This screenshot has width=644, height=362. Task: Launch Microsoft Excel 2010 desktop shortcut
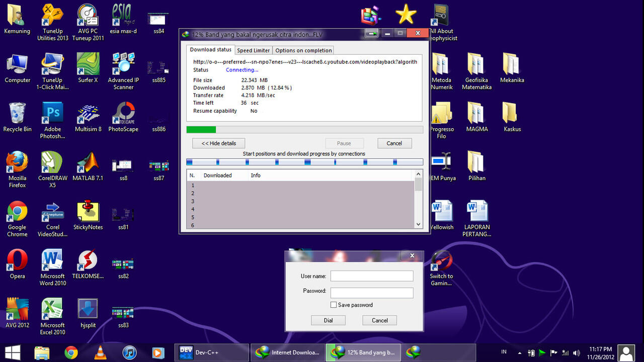52,317
